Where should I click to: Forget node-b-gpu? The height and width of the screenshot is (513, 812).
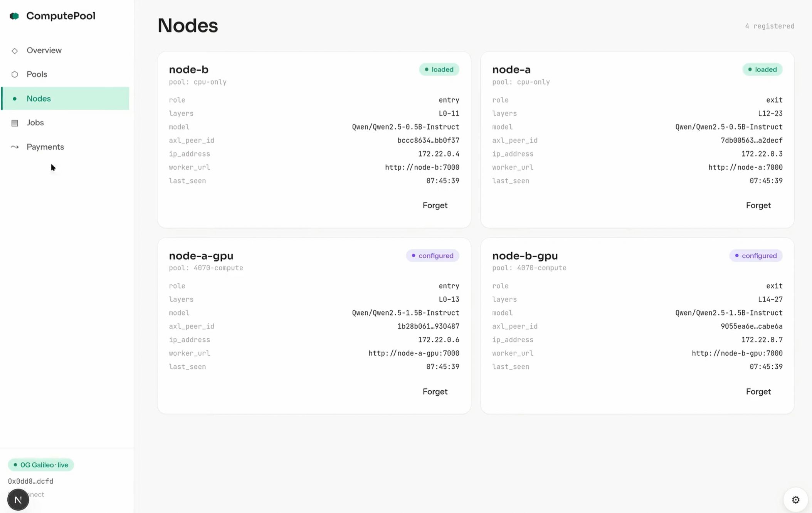point(758,391)
